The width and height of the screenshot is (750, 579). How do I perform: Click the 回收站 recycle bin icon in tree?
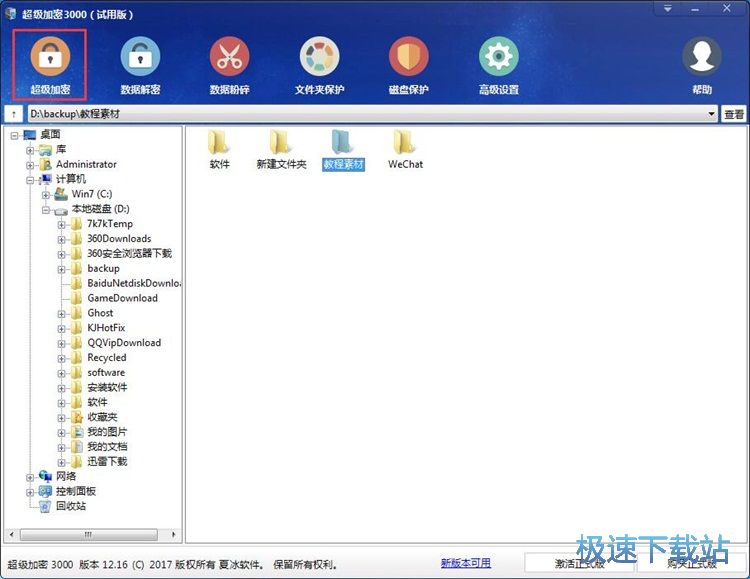tap(45, 506)
